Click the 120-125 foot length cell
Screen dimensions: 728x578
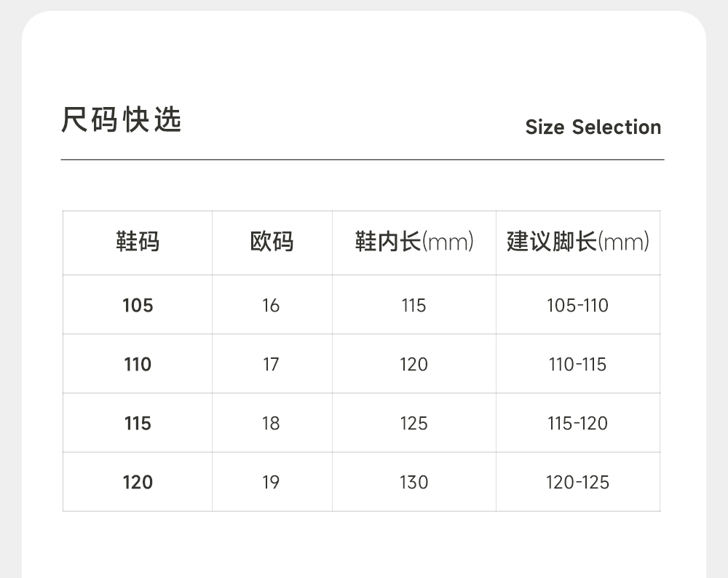(577, 483)
